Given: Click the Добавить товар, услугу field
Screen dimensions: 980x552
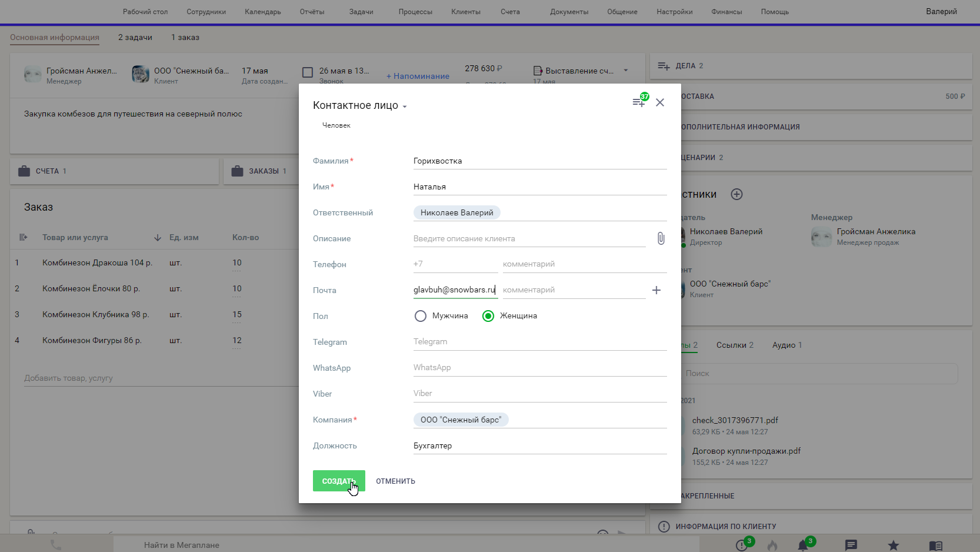Looking at the screenshot, I should pyautogui.click(x=160, y=378).
